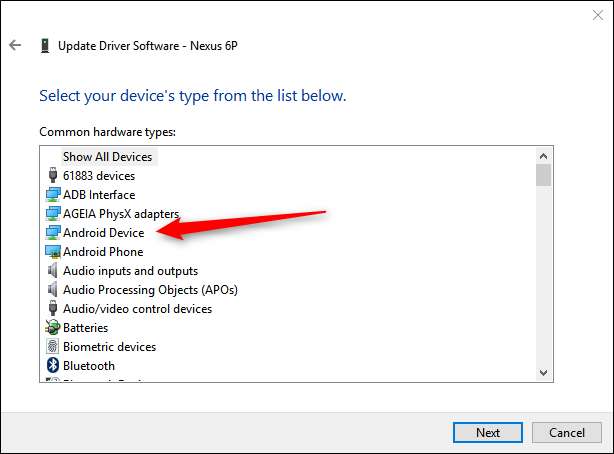Close the Update Driver Software window
Screen dimensions: 614x454
pyautogui.click(x=591, y=15)
